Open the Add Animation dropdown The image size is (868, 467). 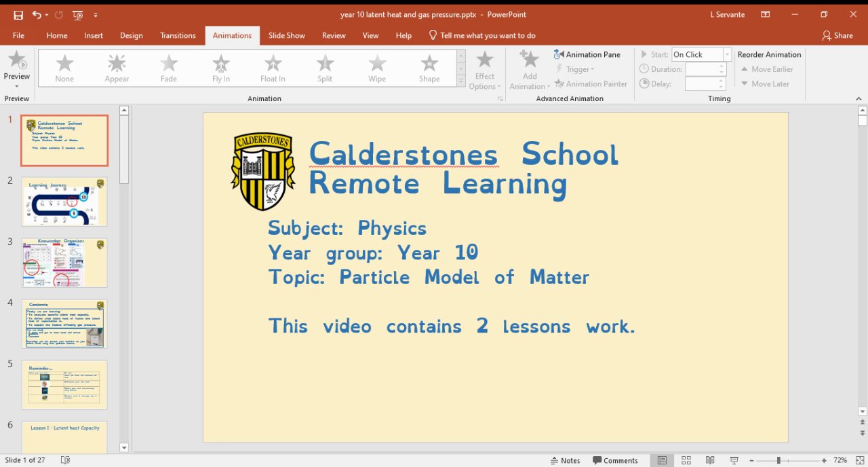pyautogui.click(x=530, y=70)
